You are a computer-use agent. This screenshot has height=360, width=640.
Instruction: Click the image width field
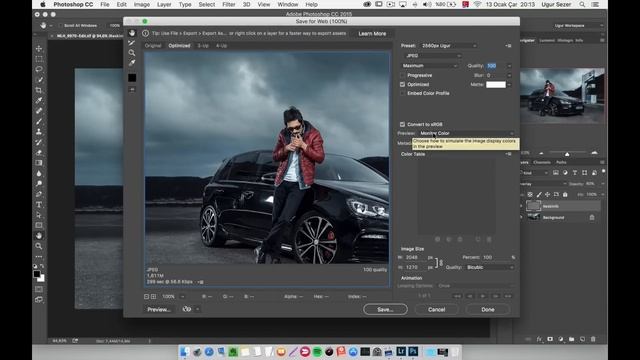point(415,258)
